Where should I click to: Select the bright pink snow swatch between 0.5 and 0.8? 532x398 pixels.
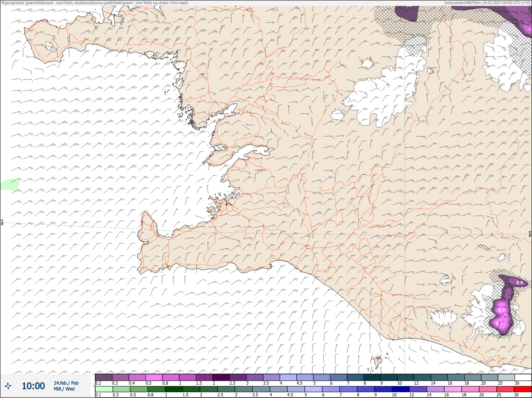click(154, 377)
